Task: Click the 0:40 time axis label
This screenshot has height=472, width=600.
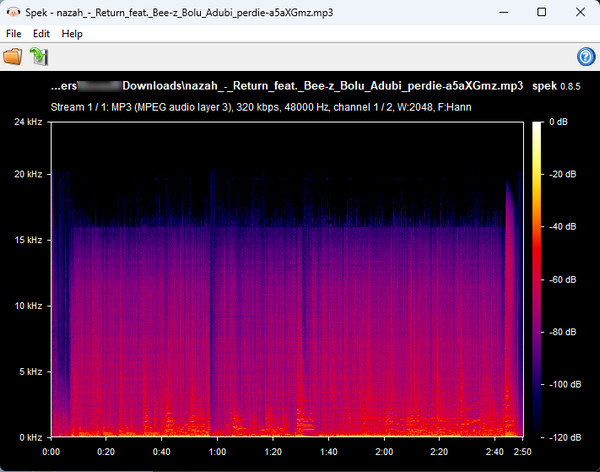Action: [161, 452]
